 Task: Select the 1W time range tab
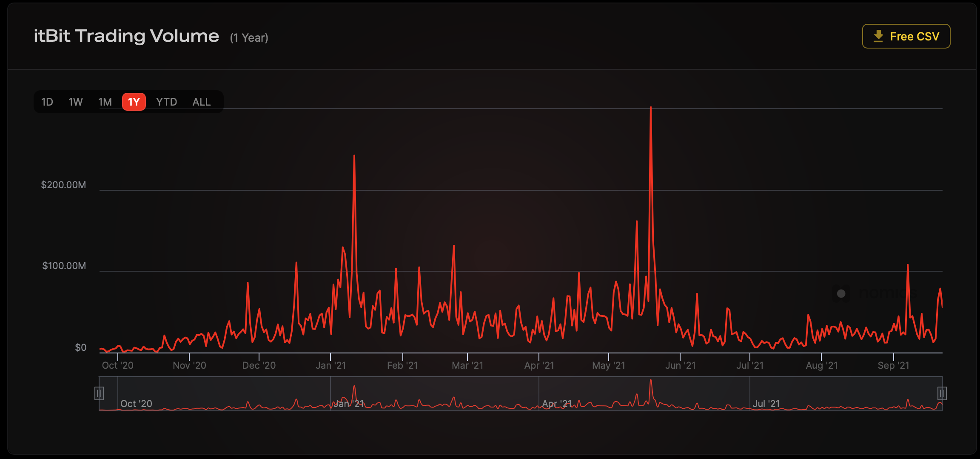coord(76,102)
